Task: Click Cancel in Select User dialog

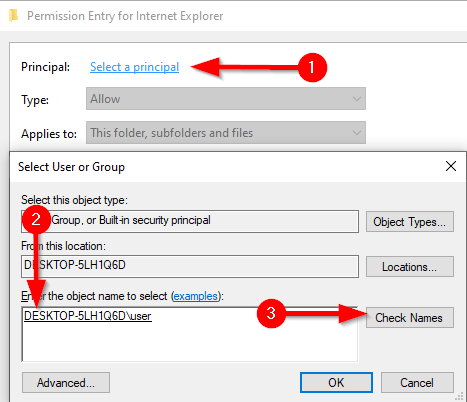Action: point(417,383)
